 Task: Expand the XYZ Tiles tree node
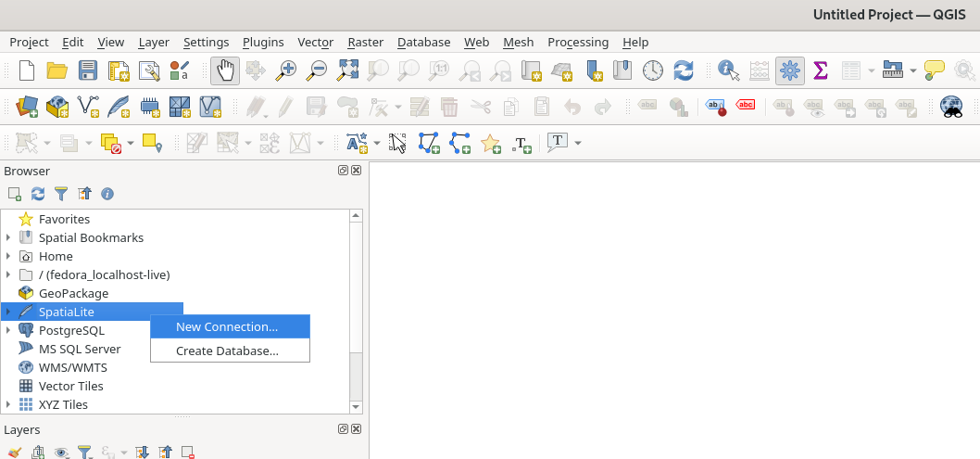pyautogui.click(x=8, y=404)
